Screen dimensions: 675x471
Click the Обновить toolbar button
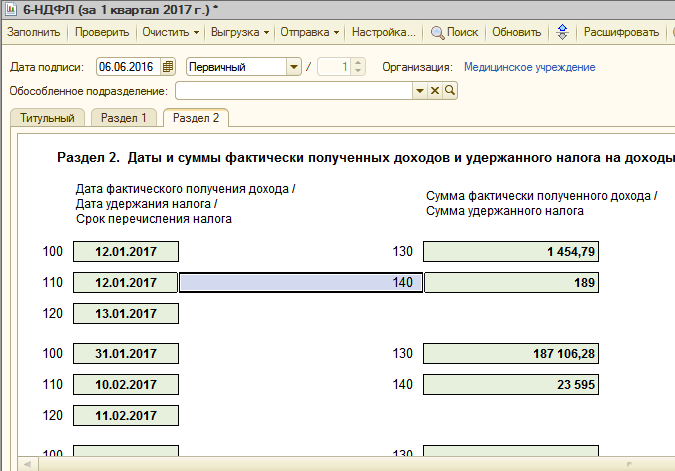point(517,32)
